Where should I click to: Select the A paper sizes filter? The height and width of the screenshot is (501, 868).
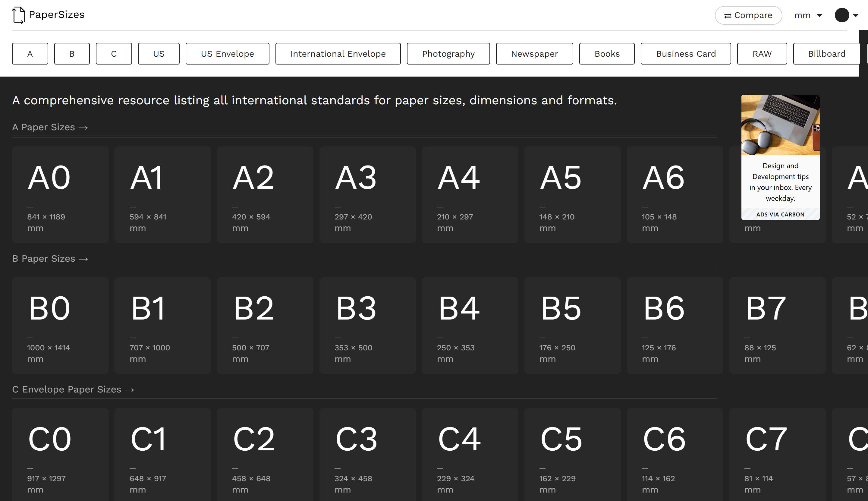30,54
